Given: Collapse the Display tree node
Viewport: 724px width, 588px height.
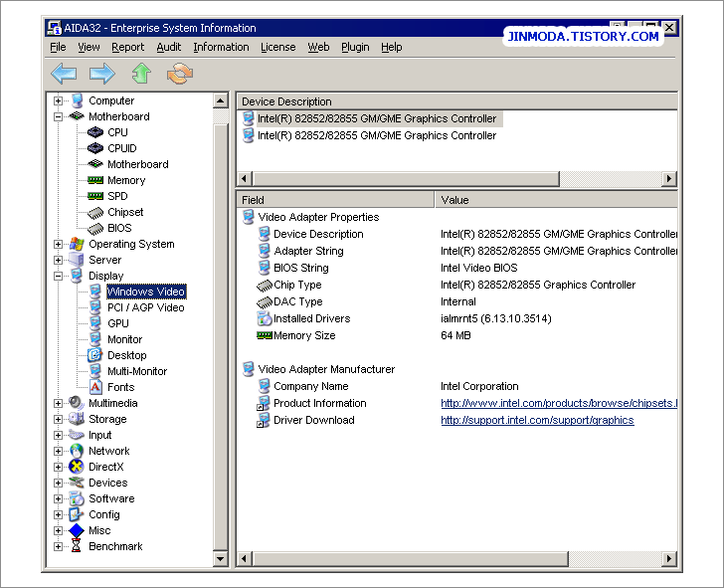Looking at the screenshot, I should click(58, 276).
